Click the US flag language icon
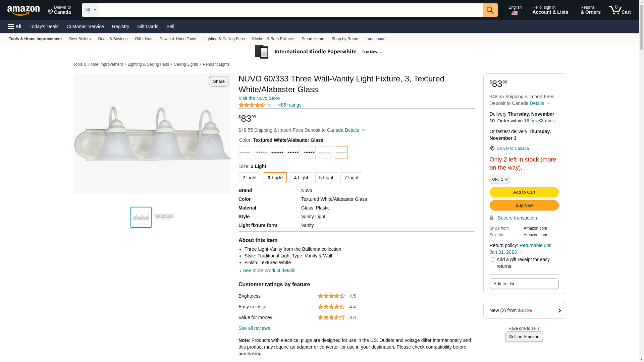 pos(515,13)
